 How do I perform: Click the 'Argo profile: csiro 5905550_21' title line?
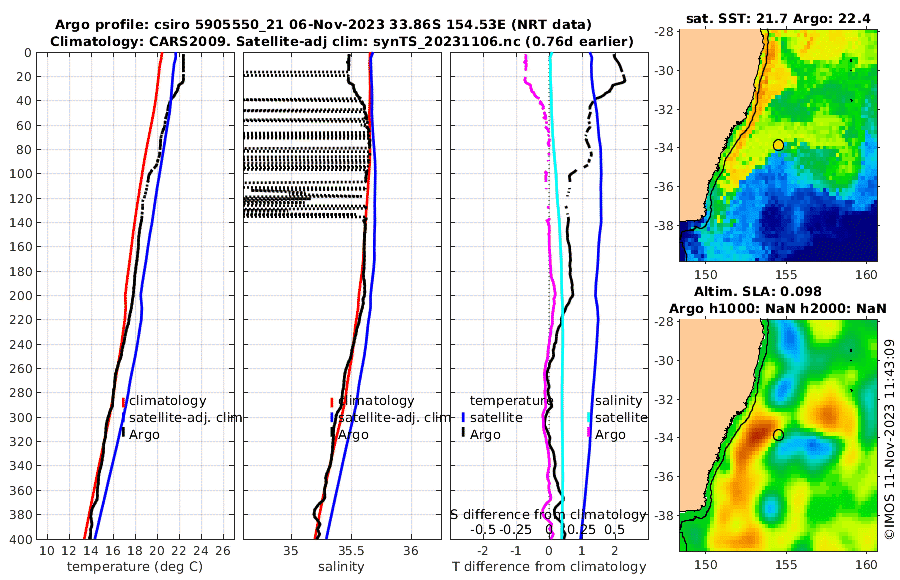323,25
